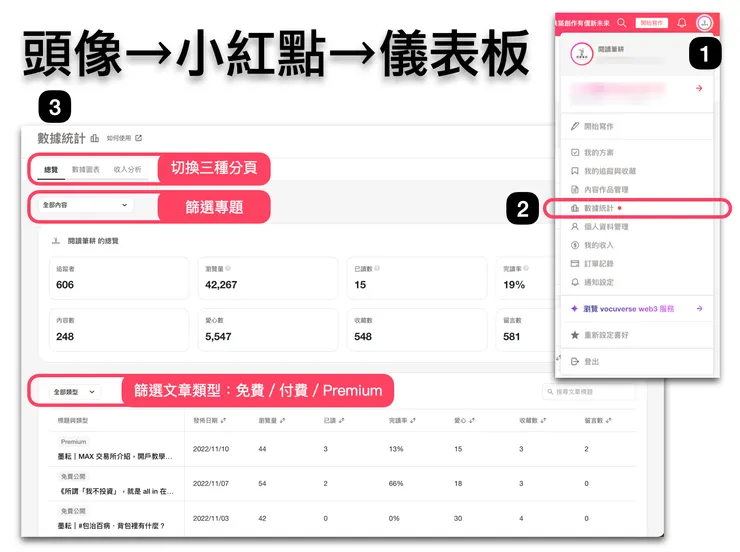Click 瀏覽 vocuverse web3 服務 link
Image resolution: width=740 pixels, height=552 pixels.
point(629,309)
